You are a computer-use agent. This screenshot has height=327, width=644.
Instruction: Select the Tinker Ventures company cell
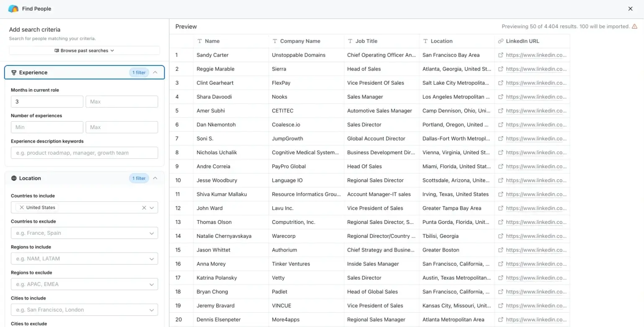(x=306, y=264)
